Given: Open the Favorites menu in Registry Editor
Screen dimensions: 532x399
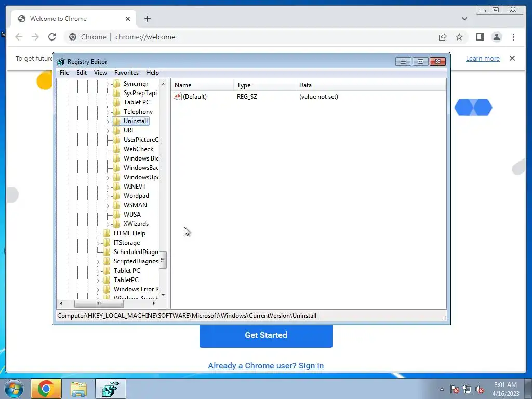Looking at the screenshot, I should tap(126, 73).
